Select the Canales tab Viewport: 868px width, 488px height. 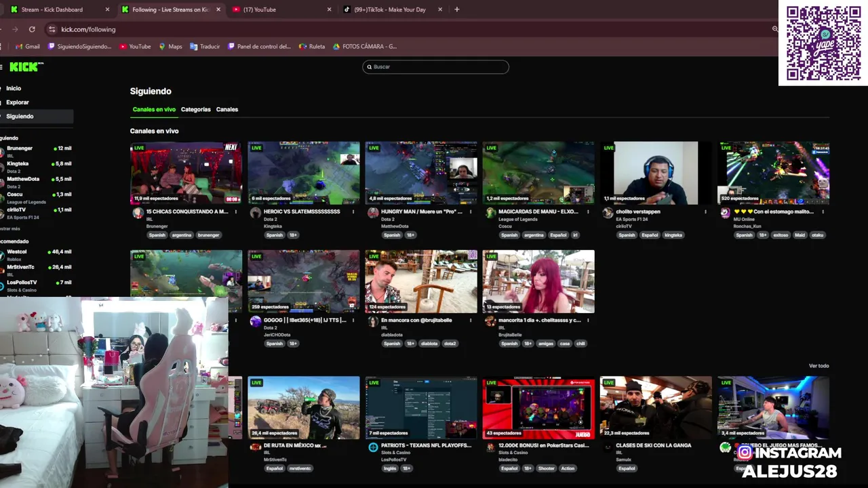pos(227,109)
